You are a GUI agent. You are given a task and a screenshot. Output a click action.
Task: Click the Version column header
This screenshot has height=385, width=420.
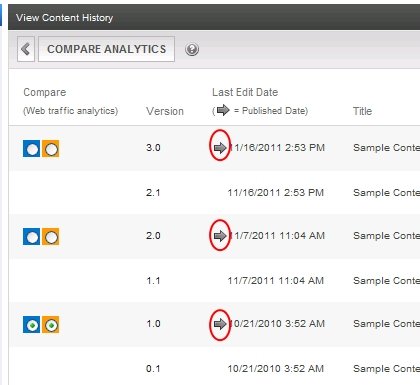tap(165, 111)
